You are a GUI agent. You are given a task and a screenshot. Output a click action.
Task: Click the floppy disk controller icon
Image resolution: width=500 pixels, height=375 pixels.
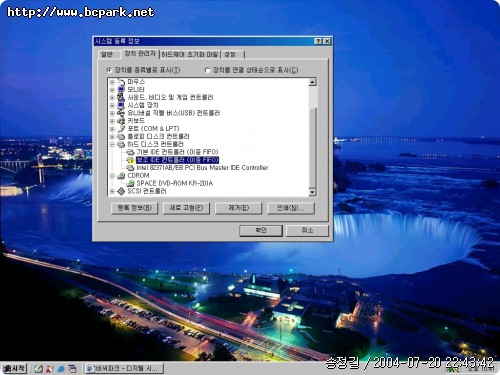pos(121,136)
